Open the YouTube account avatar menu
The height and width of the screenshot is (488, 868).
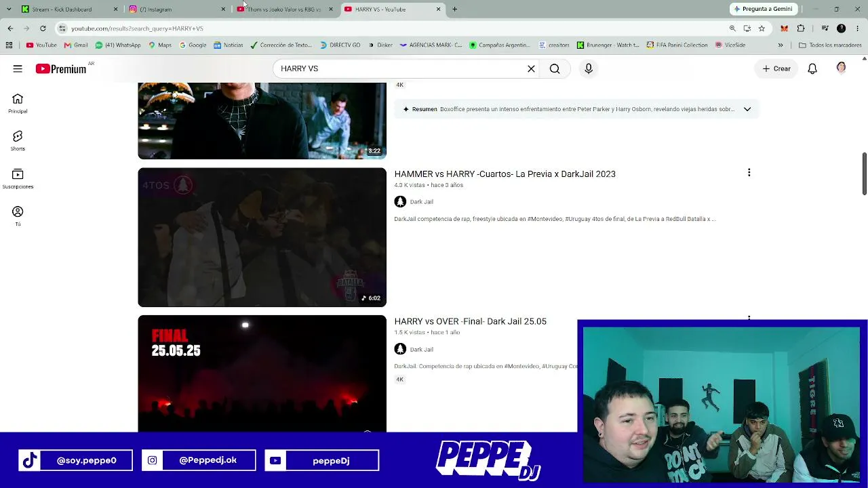pyautogui.click(x=842, y=68)
